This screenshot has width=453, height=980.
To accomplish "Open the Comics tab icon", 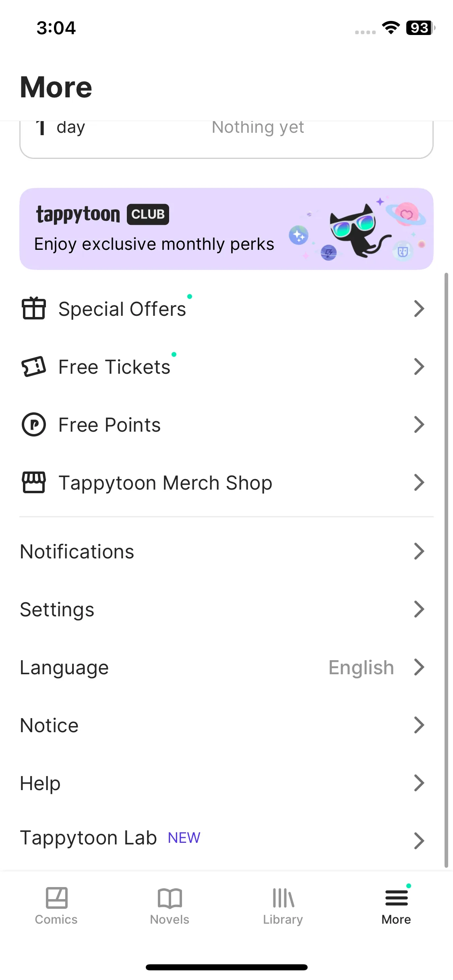I will (x=56, y=898).
